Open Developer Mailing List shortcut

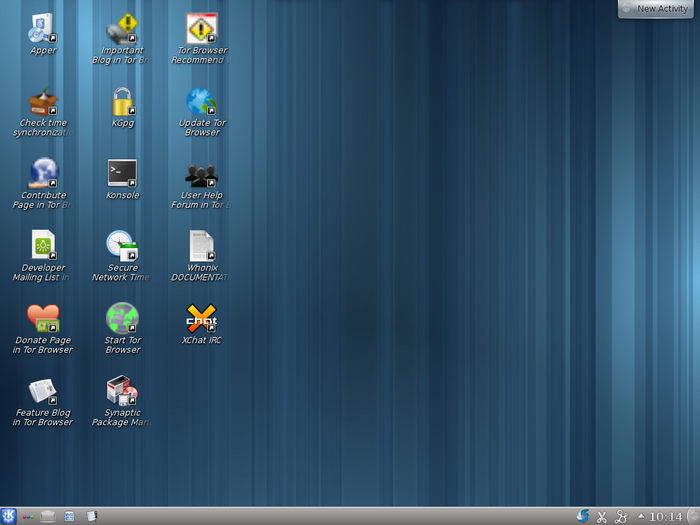point(43,246)
